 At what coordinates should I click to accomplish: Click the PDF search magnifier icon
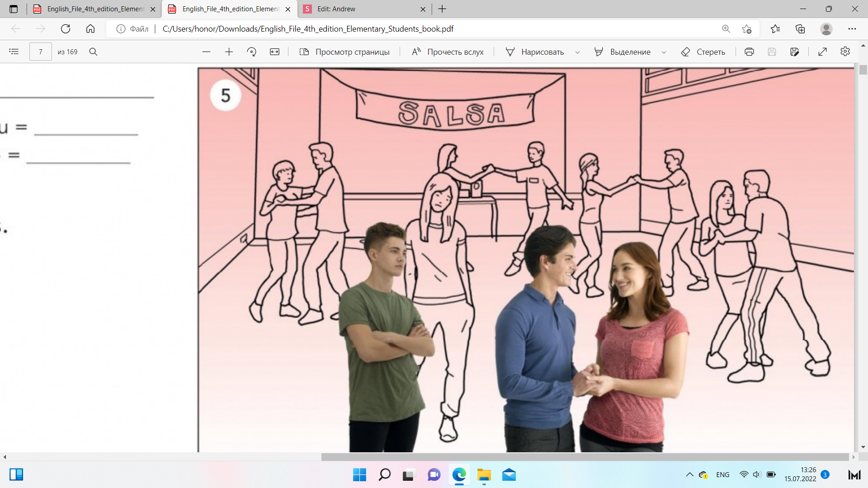click(x=93, y=52)
